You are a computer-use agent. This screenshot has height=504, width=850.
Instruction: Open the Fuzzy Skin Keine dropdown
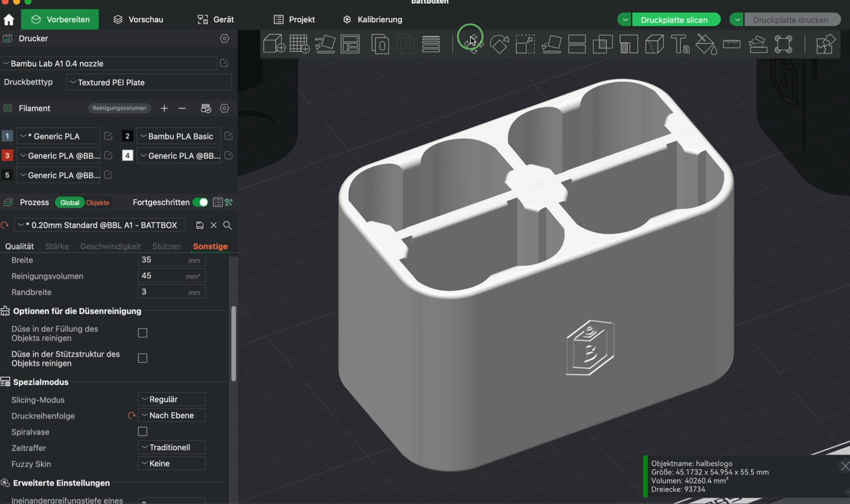pyautogui.click(x=172, y=463)
